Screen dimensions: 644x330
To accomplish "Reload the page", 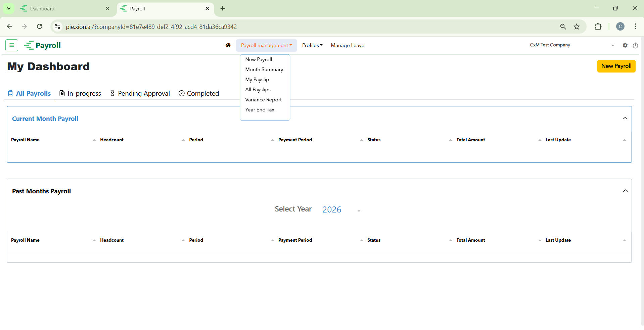I will tap(40, 27).
